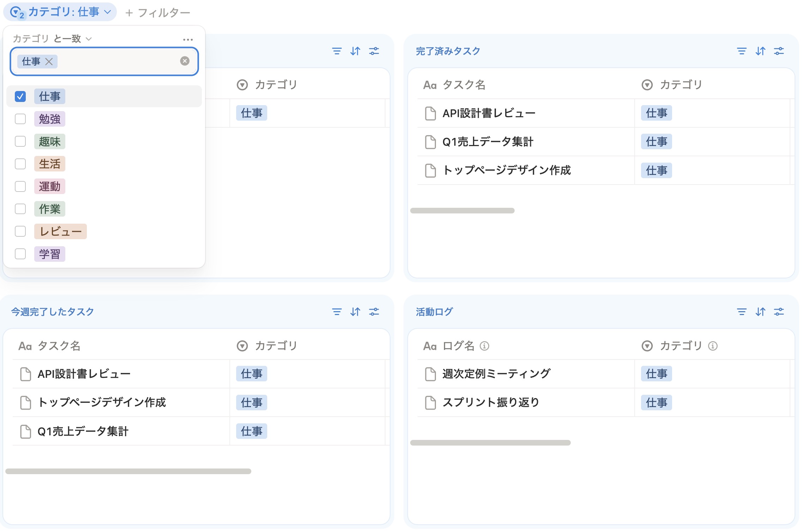Check the 勉強 category checkbox

click(x=20, y=119)
